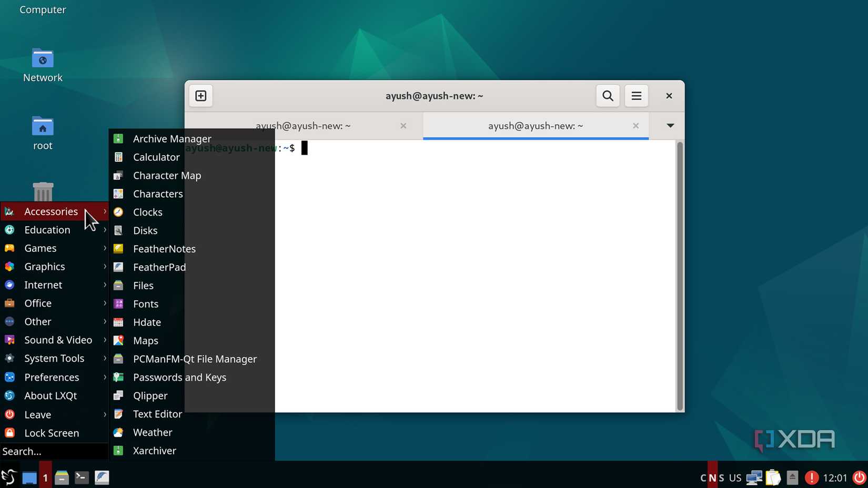Image resolution: width=868 pixels, height=488 pixels.
Task: Open the PCManFM file manager taskbar icon
Action: 62,477
